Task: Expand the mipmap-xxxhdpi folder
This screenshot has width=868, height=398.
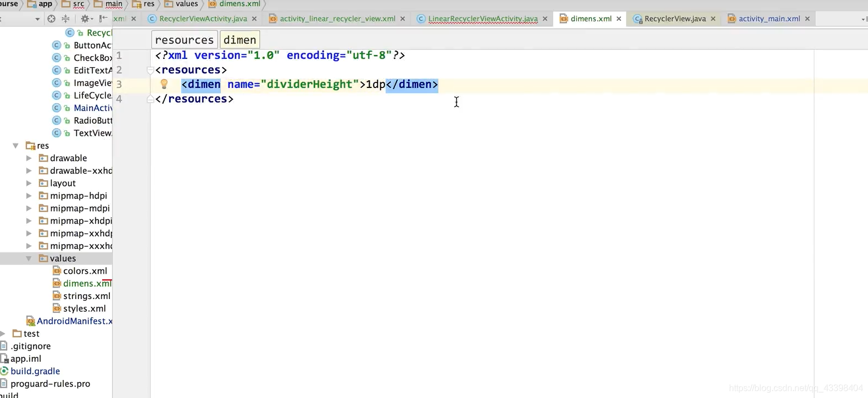Action: [x=29, y=246]
